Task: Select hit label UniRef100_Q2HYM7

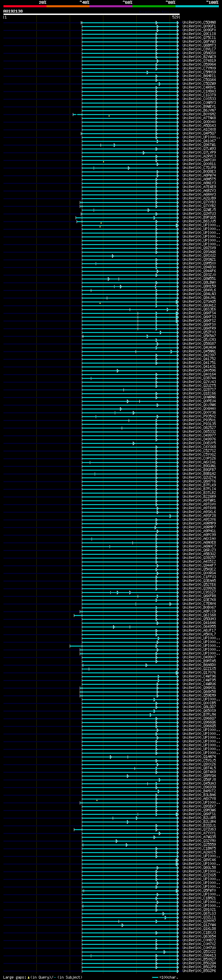Action: (x=199, y=921)
